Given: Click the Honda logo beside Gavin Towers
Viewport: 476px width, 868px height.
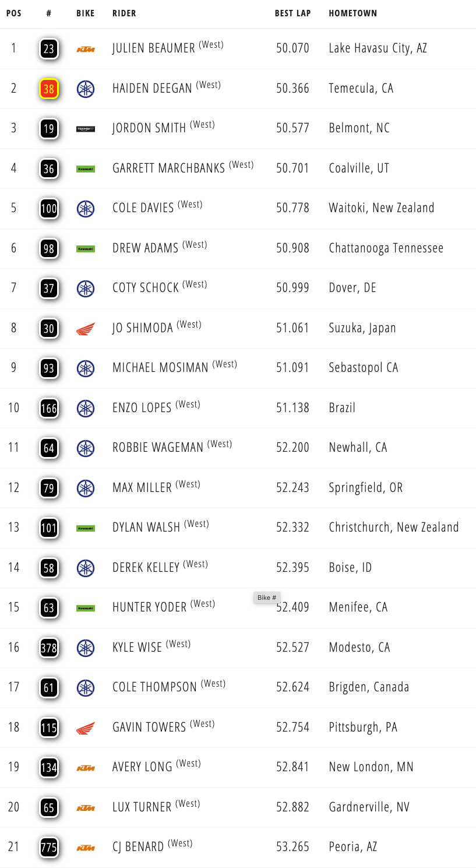Looking at the screenshot, I should 86,728.
